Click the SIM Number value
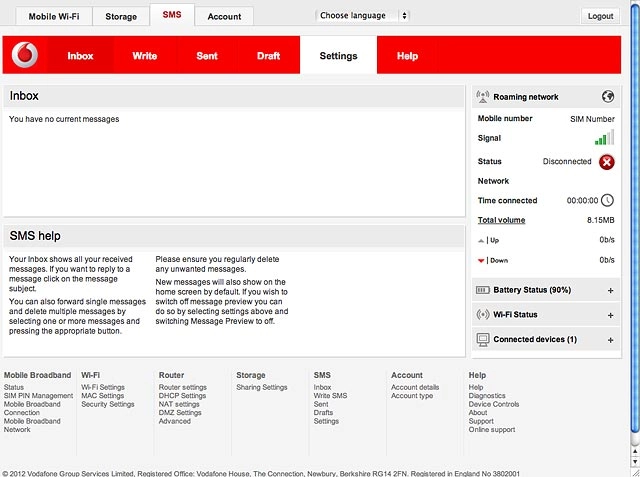This screenshot has width=640, height=477. coord(592,119)
